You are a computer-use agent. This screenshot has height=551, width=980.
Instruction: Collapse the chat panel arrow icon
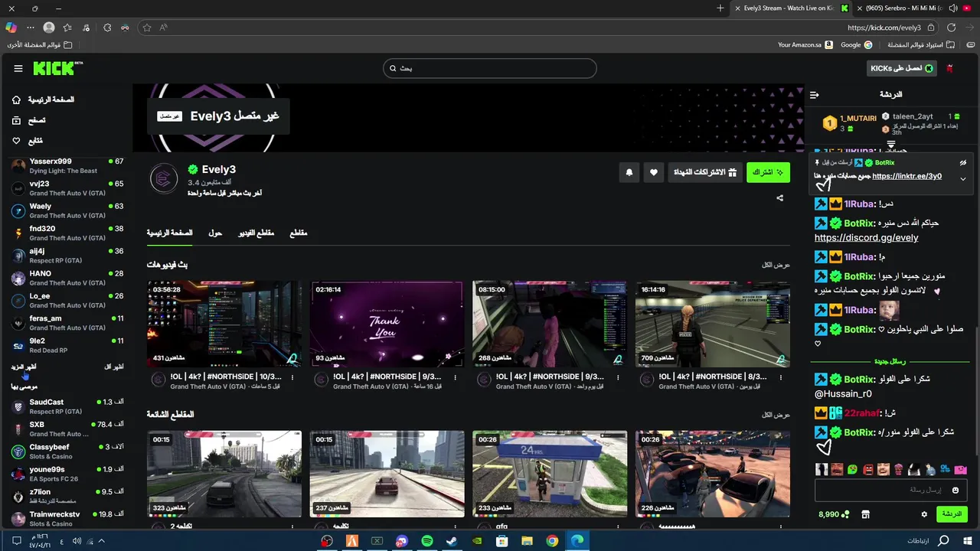(815, 95)
